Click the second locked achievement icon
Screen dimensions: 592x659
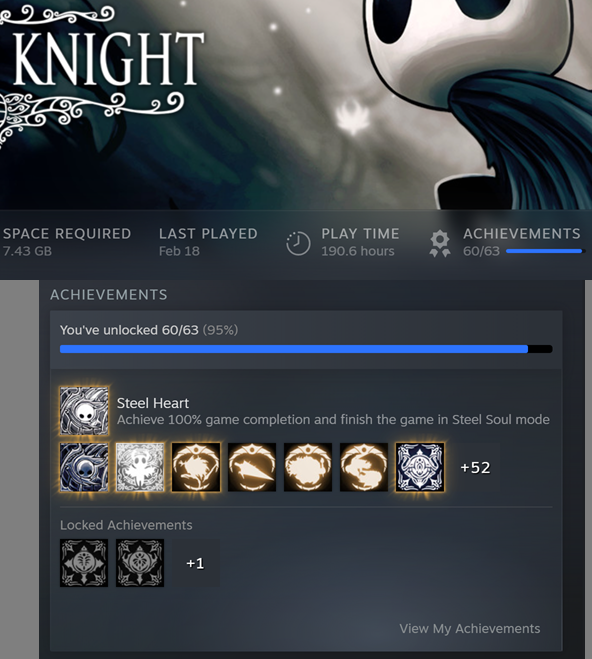click(x=140, y=563)
